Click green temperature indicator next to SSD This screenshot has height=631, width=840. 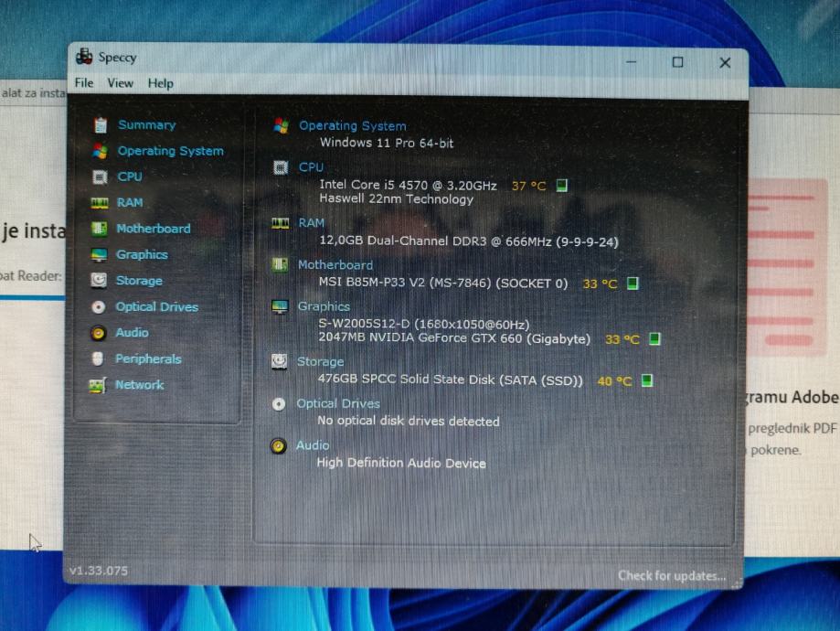point(647,380)
